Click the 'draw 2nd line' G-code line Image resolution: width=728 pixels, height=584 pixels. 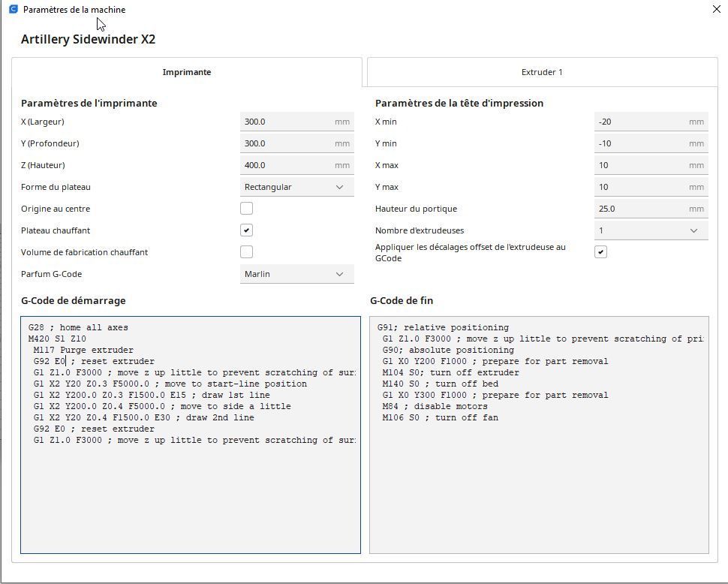(x=143, y=417)
